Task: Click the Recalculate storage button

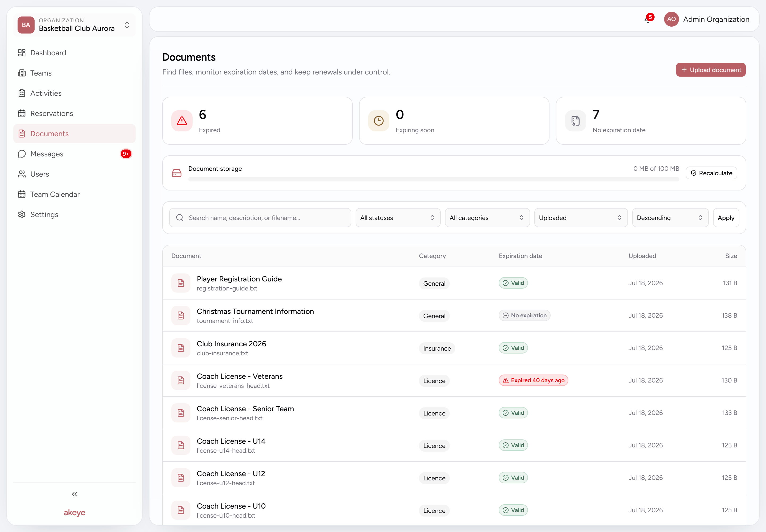Action: coord(711,173)
